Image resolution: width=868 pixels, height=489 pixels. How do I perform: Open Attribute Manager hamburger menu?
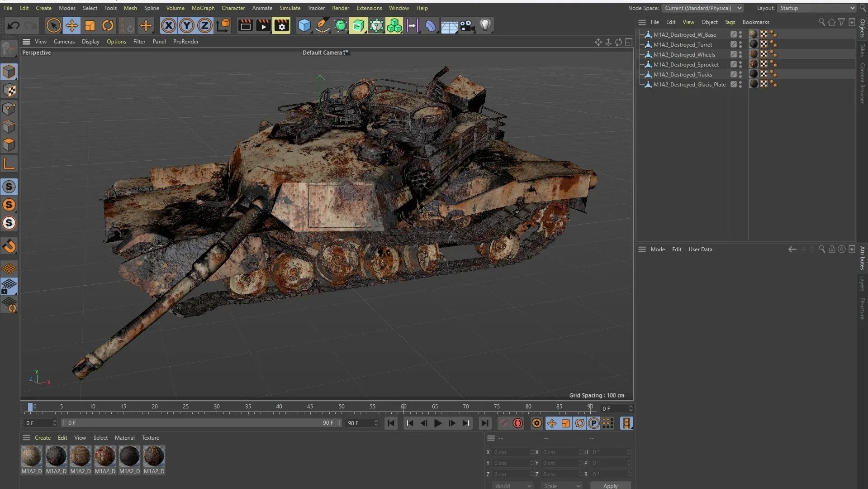point(641,249)
